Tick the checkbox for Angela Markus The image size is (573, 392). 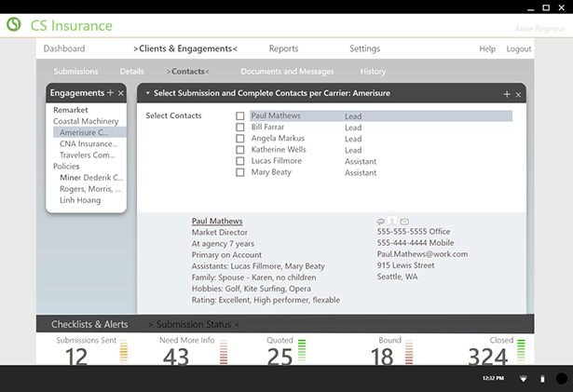pyautogui.click(x=240, y=139)
